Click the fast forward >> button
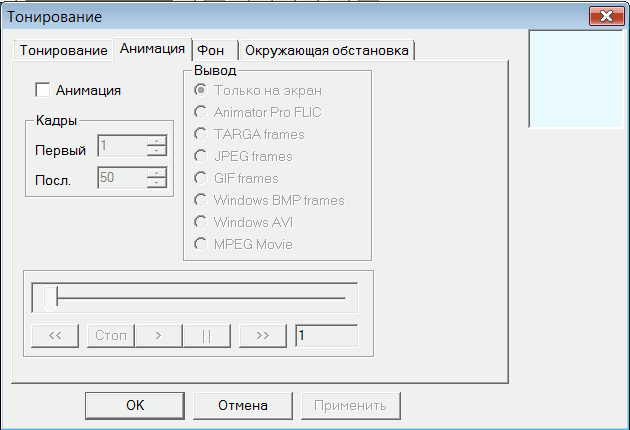The height and width of the screenshot is (430, 630). click(263, 335)
